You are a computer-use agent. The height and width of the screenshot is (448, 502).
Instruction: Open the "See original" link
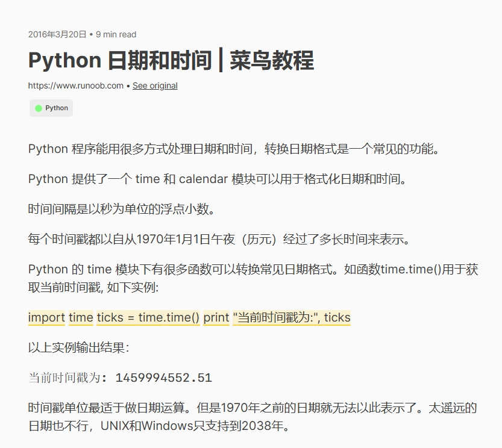click(x=155, y=86)
